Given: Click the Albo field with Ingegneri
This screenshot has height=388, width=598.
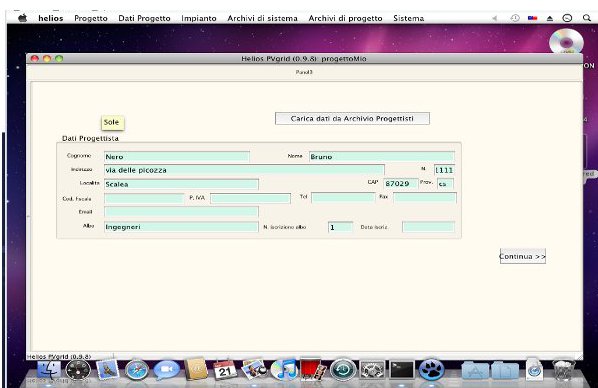Looking at the screenshot, I should tap(181, 227).
